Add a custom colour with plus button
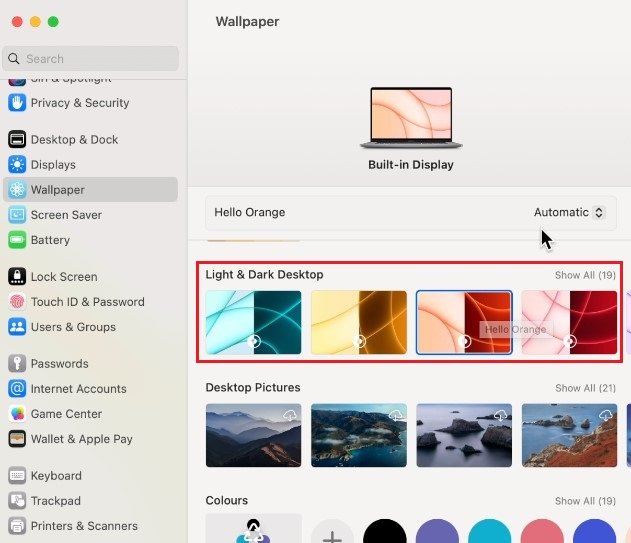The height and width of the screenshot is (543, 631). 331,535
